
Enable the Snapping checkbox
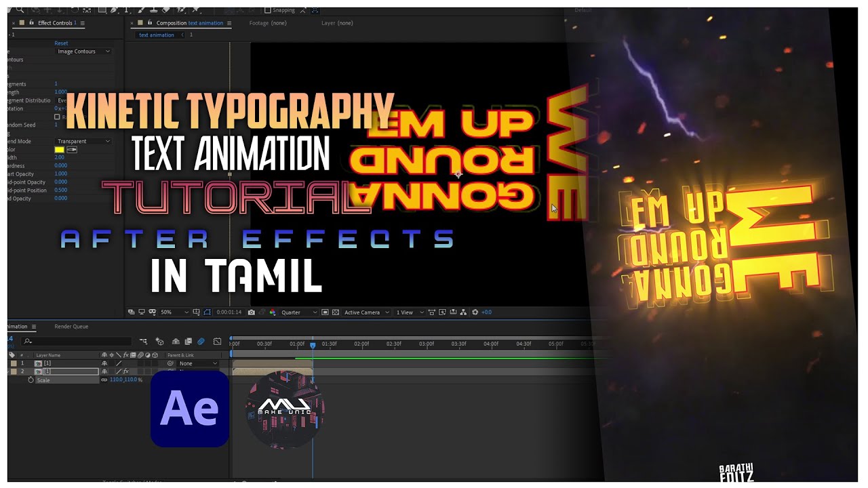pyautogui.click(x=267, y=10)
